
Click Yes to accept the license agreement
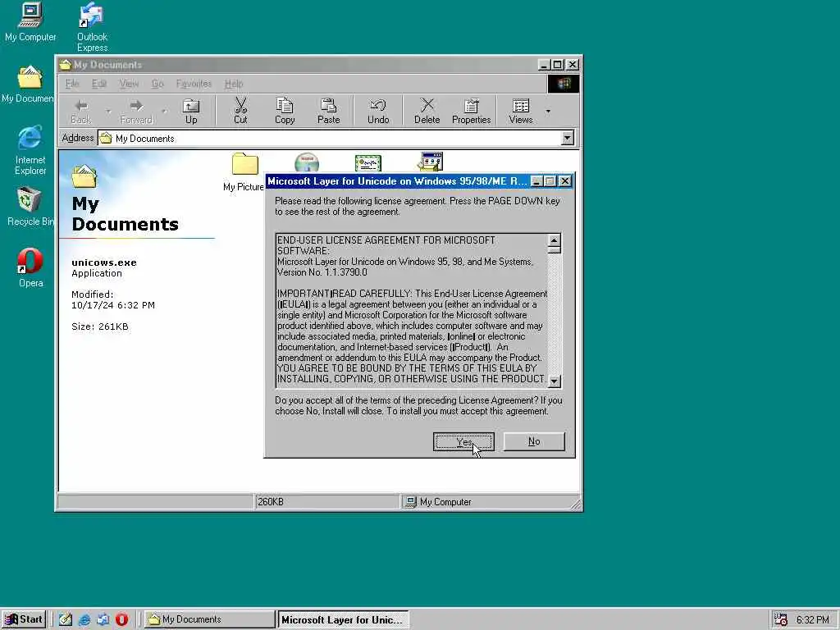pyautogui.click(x=463, y=441)
